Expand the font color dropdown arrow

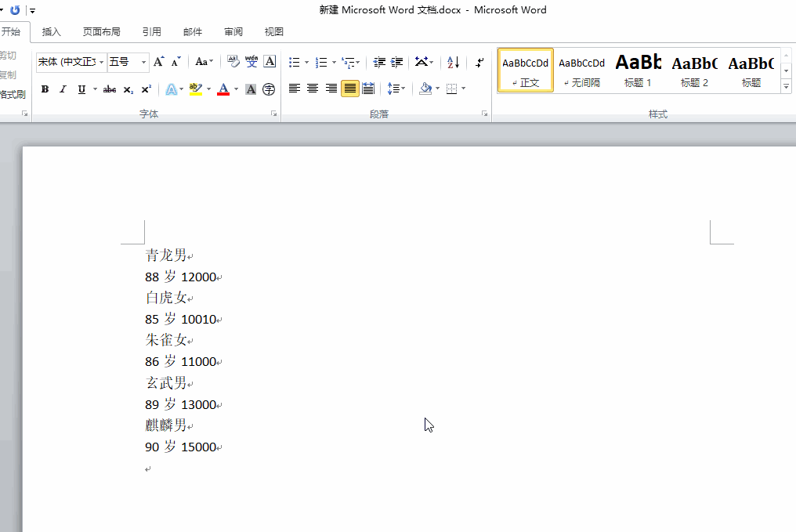click(x=235, y=89)
